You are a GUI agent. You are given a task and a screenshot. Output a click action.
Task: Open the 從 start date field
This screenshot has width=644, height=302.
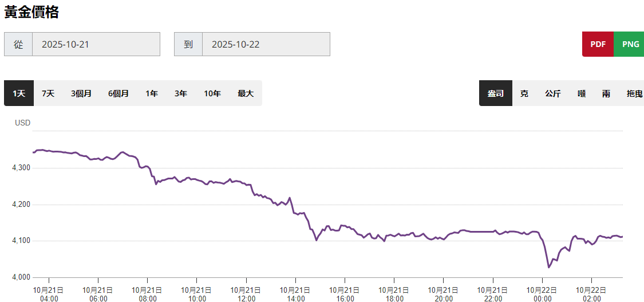tap(96, 44)
